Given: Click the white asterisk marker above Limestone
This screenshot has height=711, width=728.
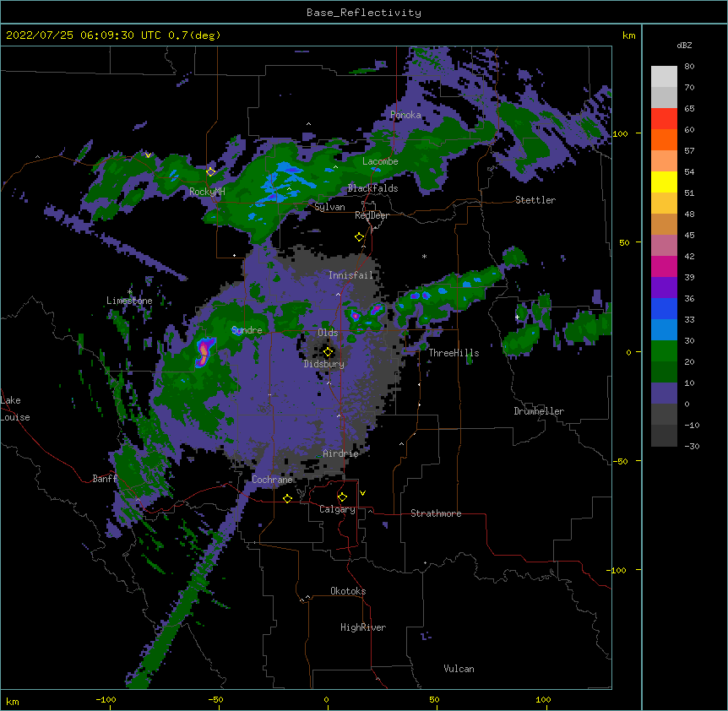Looking at the screenshot, I should tap(130, 291).
